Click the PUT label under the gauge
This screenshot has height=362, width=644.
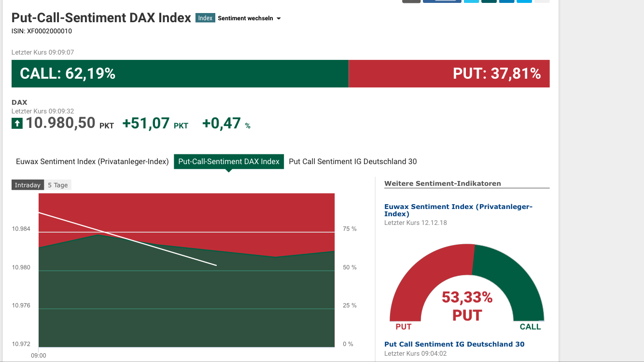click(x=404, y=327)
